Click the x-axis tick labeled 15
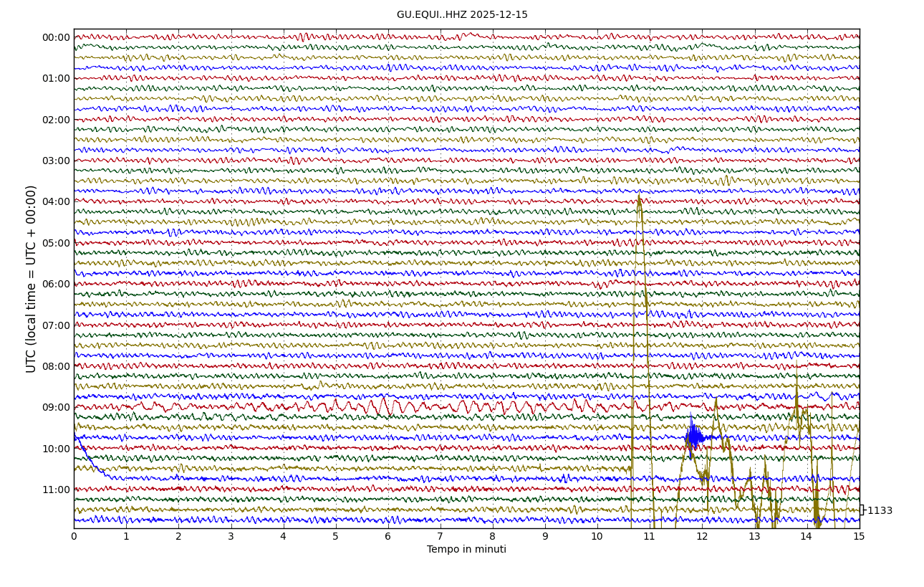The height and width of the screenshot is (587, 924). 859,537
